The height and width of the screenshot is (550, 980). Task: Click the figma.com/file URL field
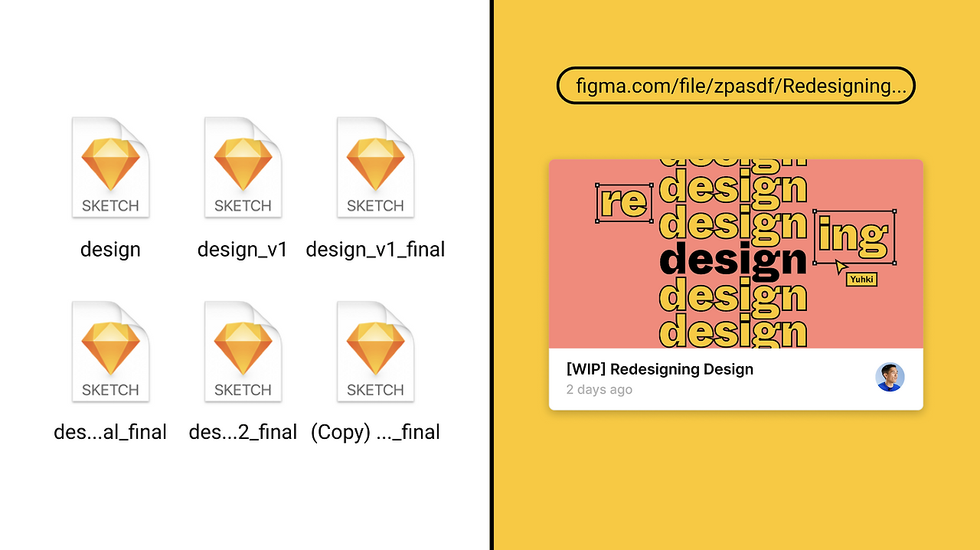[x=736, y=86]
